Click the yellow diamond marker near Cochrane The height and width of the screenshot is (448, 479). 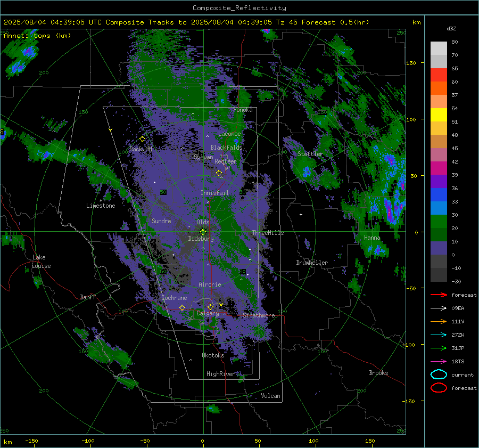pos(182,307)
